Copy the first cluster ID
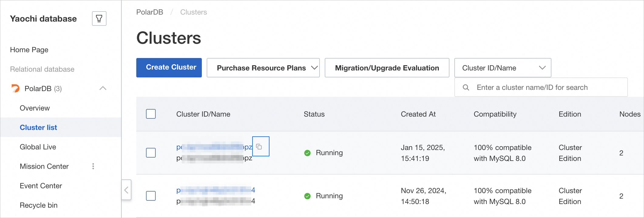 (259, 147)
